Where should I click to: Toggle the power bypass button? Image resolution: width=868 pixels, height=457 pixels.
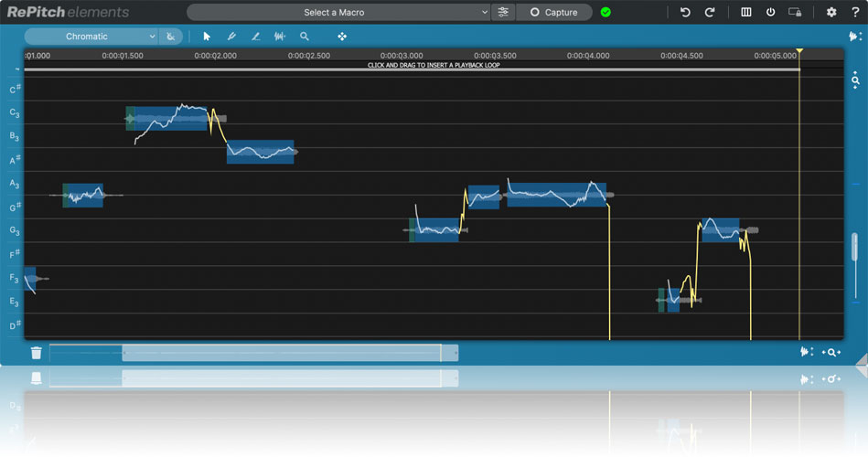pyautogui.click(x=770, y=12)
